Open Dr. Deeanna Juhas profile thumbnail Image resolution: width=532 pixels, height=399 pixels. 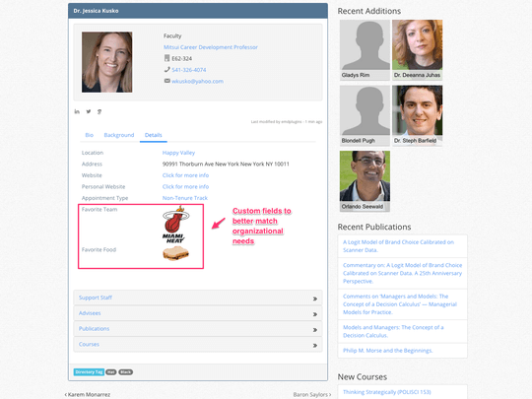click(x=418, y=49)
